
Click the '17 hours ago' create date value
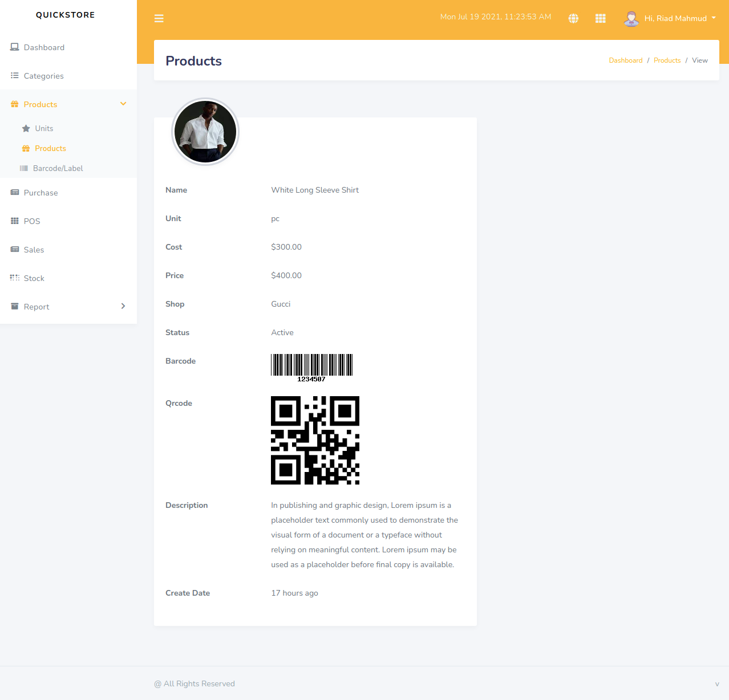point(294,593)
